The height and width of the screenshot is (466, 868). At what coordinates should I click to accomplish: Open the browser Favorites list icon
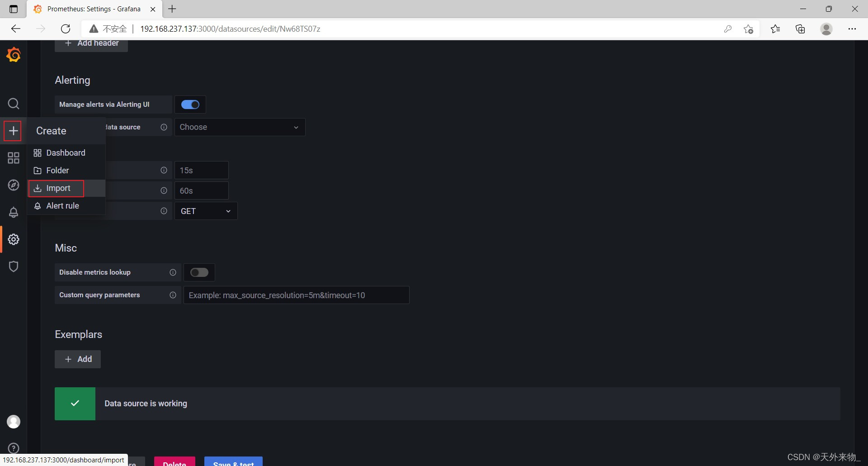pyautogui.click(x=775, y=29)
